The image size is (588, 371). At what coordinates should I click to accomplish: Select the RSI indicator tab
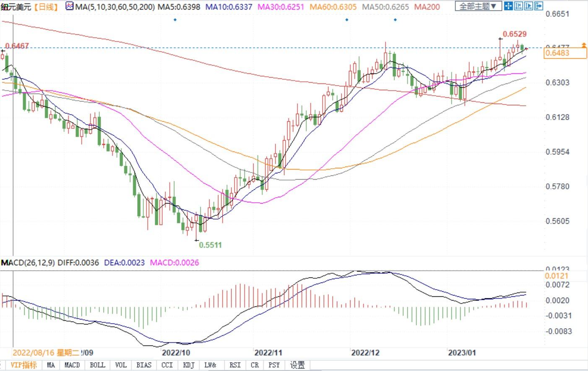point(235,365)
